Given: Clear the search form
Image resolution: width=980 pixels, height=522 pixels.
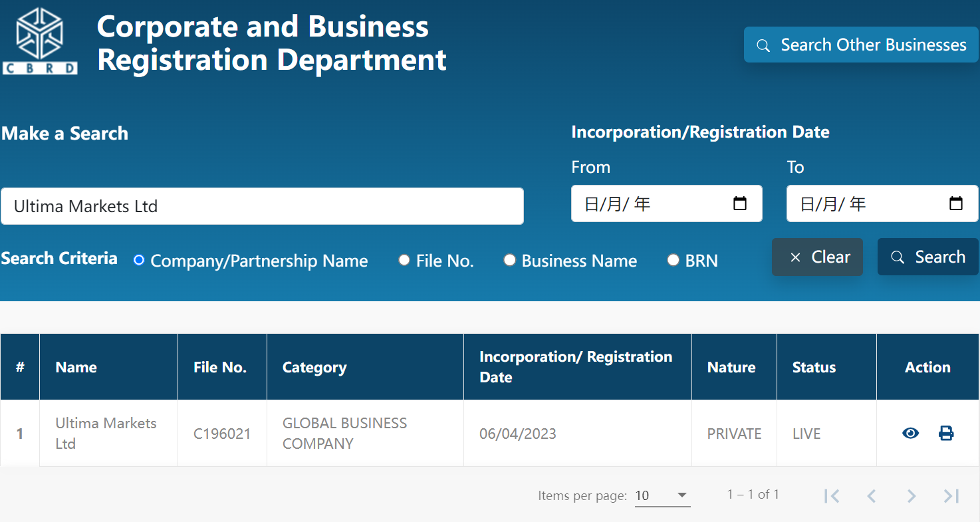Looking at the screenshot, I should 817,257.
